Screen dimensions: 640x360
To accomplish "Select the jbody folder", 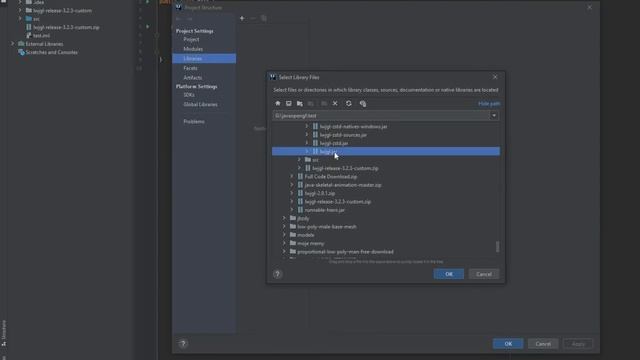I will pyautogui.click(x=303, y=218).
